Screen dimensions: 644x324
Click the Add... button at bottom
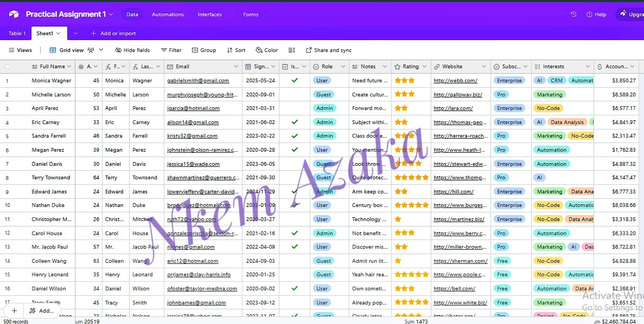click(x=42, y=310)
